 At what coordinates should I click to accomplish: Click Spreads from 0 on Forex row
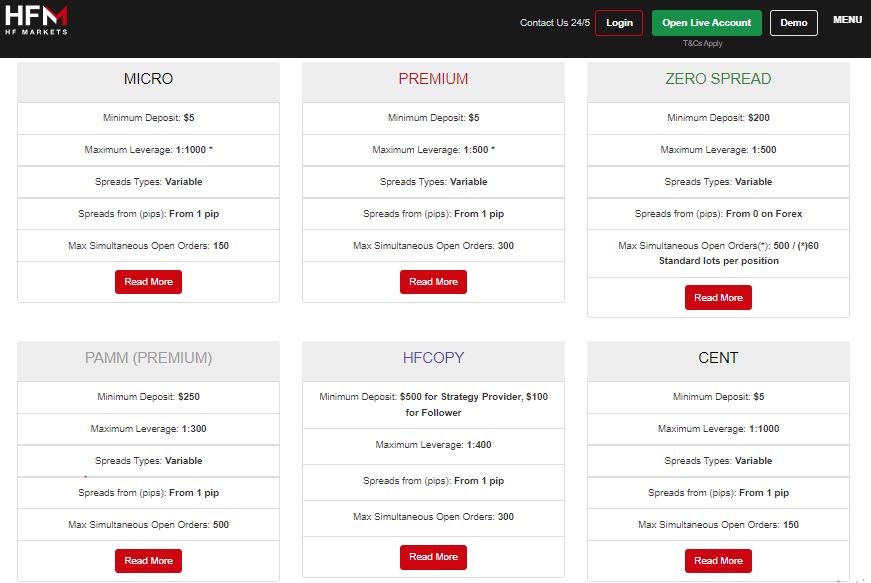[718, 214]
